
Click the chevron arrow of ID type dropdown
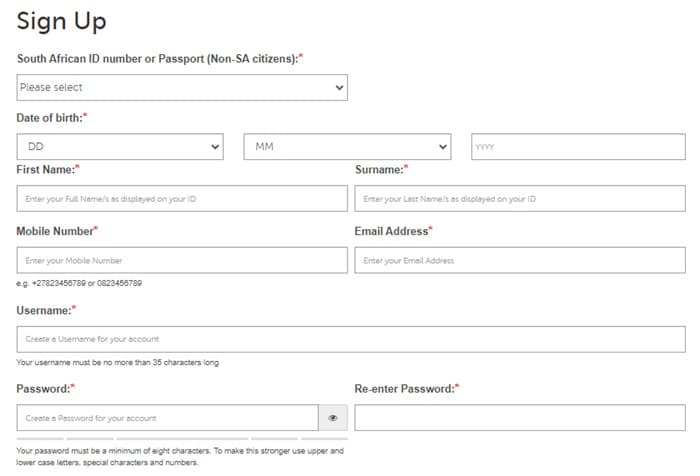[339, 88]
